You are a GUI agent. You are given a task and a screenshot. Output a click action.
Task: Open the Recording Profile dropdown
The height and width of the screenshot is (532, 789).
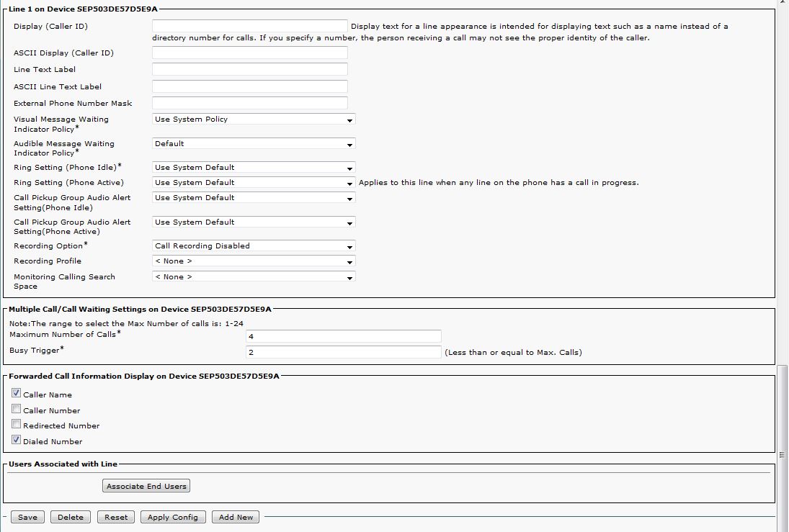(x=254, y=261)
